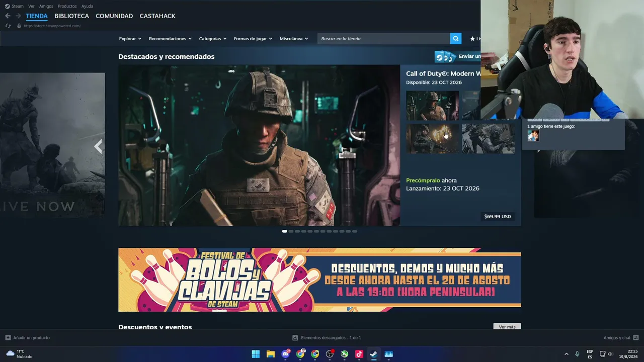644x362 pixels.
Task: Click the main featured soldier capsule image
Action: pyautogui.click(x=259, y=145)
